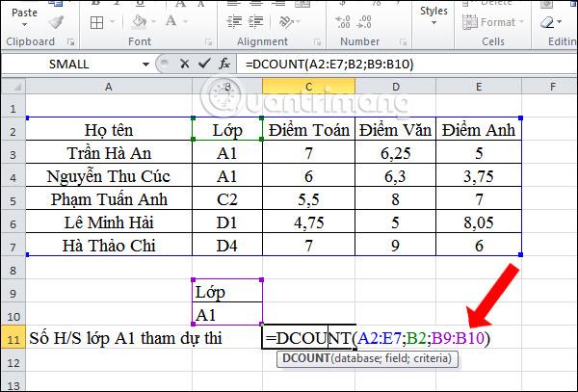
Task: Apply the Fill Color bucket
Action: [140, 22]
